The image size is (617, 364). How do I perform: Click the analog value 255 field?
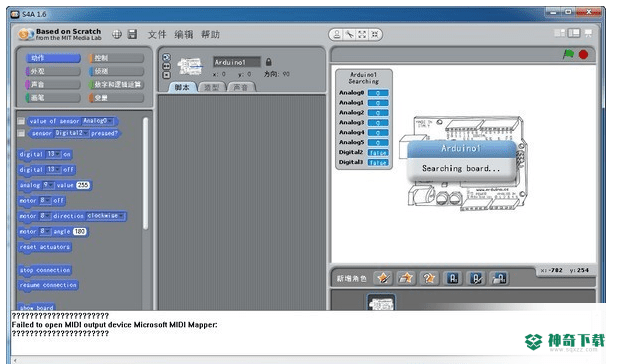83,185
